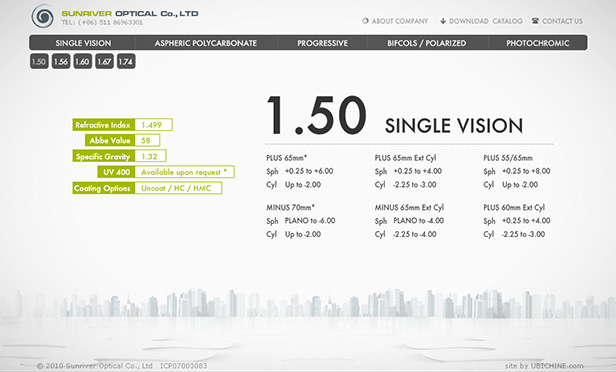Switch to the 1.74 index tab
The height and width of the screenshot is (372, 616).
tap(126, 61)
